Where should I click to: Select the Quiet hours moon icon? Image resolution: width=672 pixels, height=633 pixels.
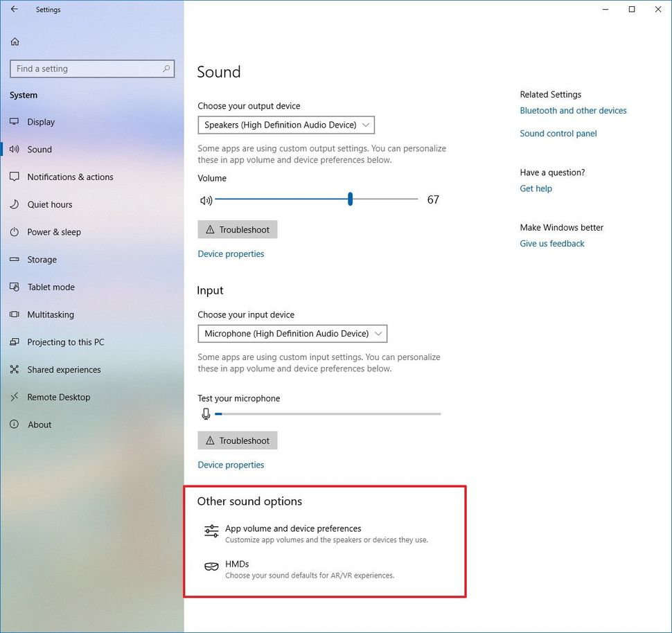point(15,204)
